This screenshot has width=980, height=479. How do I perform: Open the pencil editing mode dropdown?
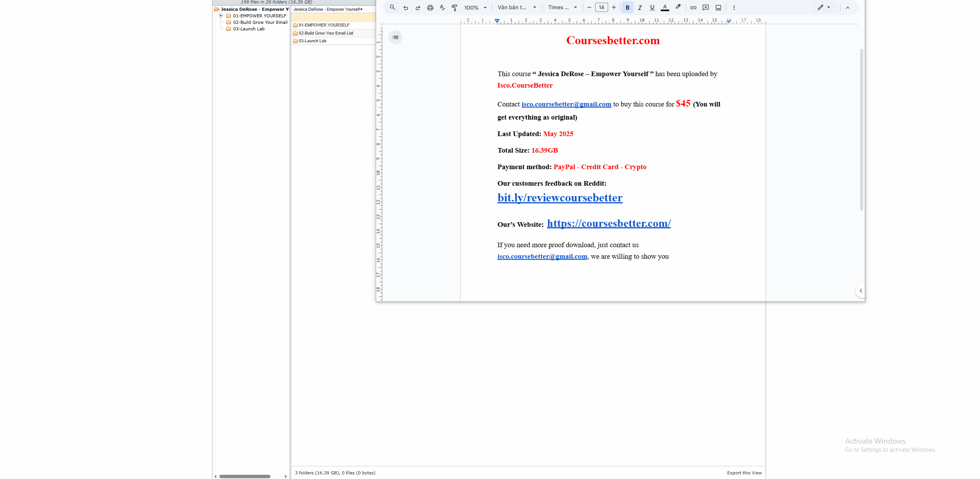823,7
